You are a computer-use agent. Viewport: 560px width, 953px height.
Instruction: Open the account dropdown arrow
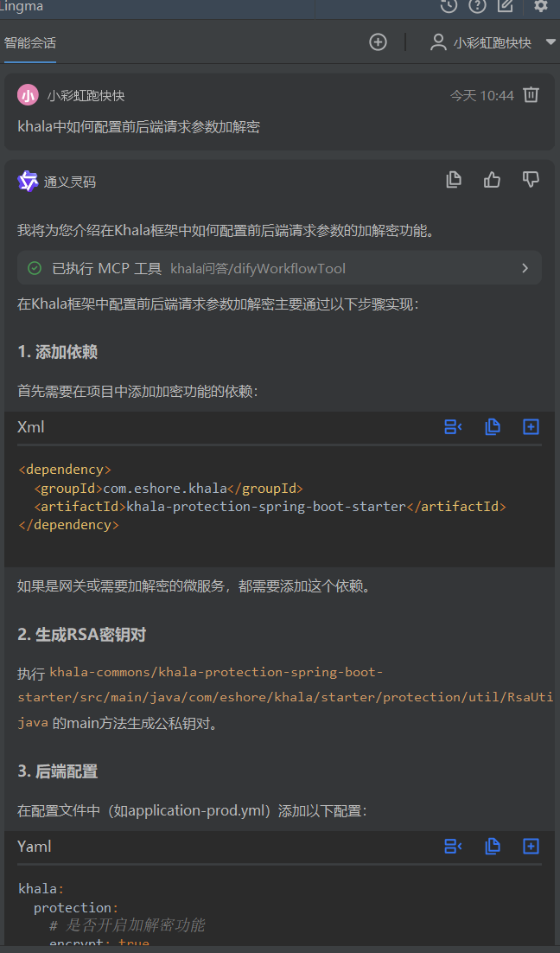point(550,42)
